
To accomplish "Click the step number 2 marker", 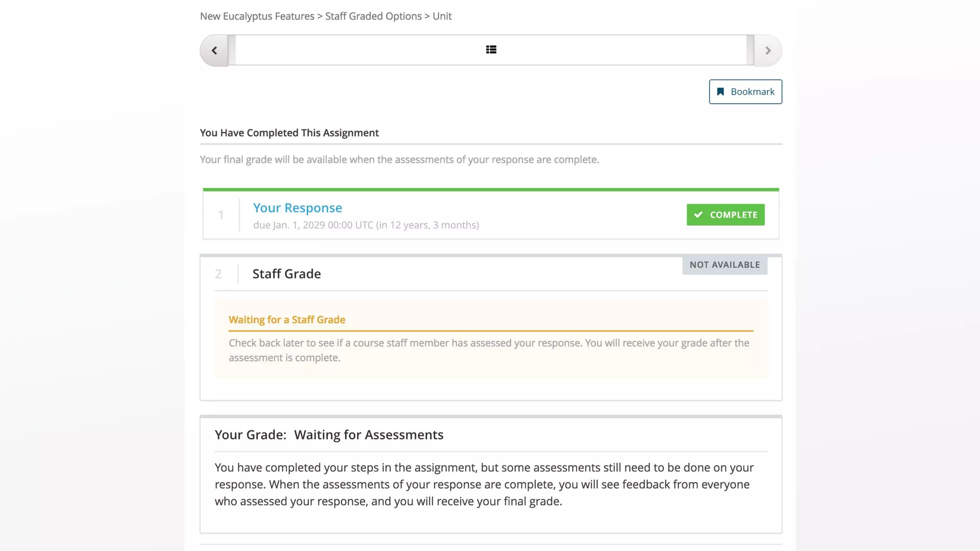I will [x=218, y=274].
